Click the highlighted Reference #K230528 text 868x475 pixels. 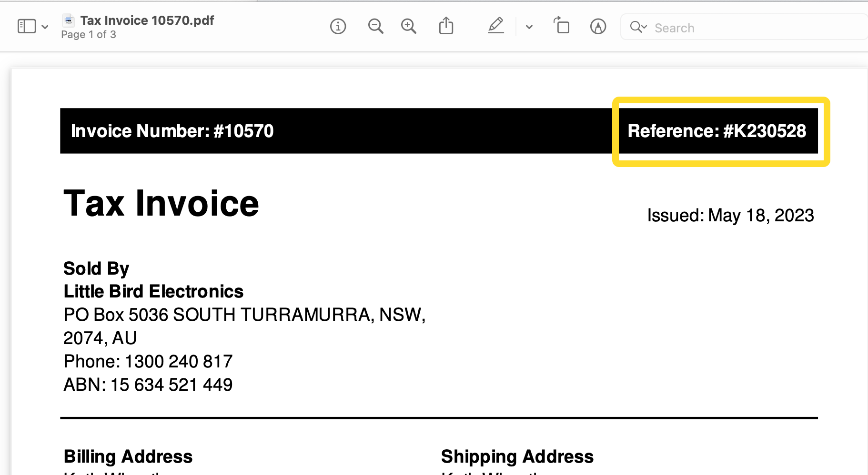click(717, 131)
